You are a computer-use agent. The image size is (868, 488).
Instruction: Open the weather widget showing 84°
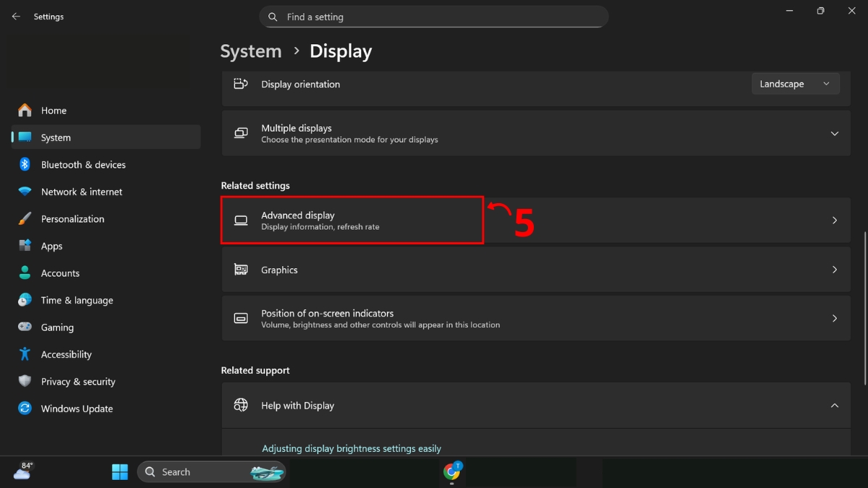(x=23, y=471)
